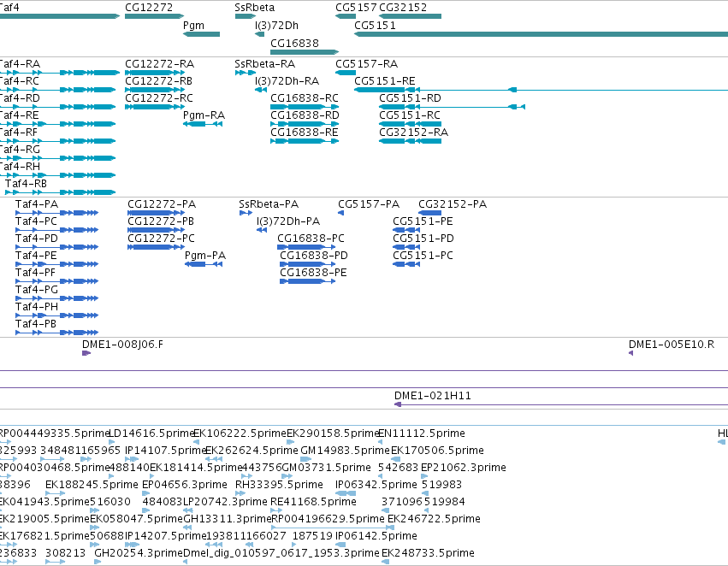This screenshot has width=728, height=566.
Task: Select protein Taf4-PD
Action: point(56,247)
